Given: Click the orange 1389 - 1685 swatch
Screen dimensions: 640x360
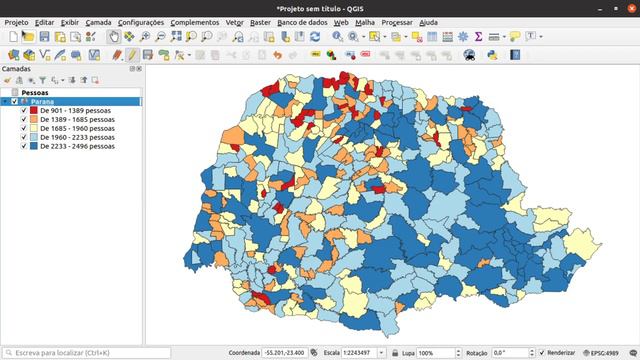Looking at the screenshot, I should (x=34, y=120).
